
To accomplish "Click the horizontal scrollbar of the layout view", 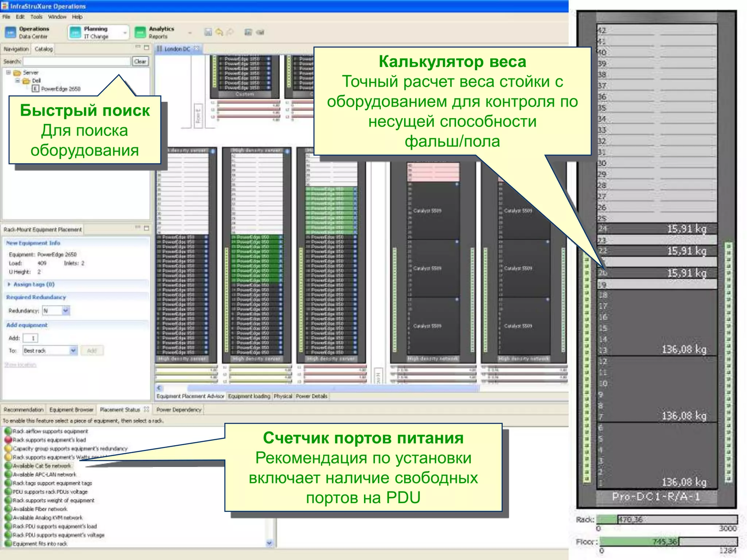I will [333, 388].
